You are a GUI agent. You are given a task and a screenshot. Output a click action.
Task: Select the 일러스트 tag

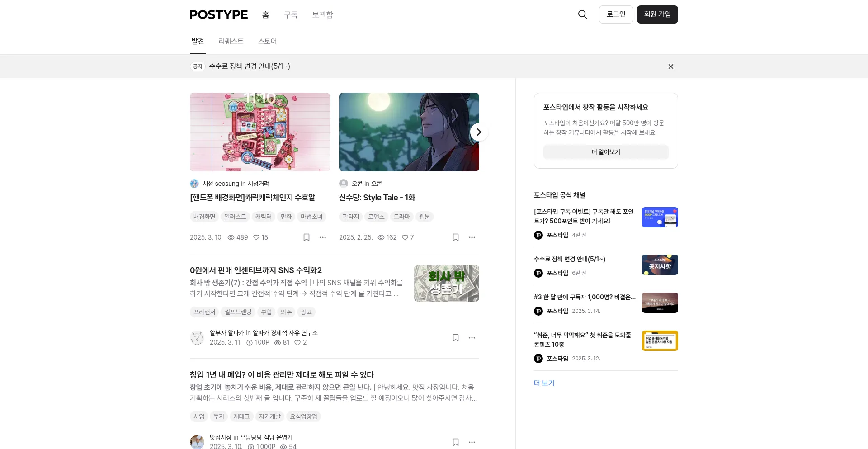[236, 217]
